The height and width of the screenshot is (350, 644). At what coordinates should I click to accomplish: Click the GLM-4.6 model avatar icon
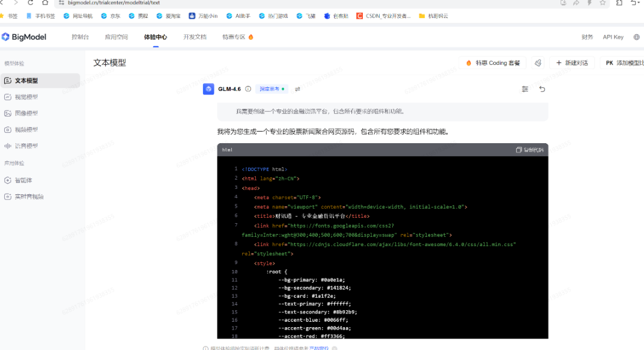pyautogui.click(x=208, y=89)
